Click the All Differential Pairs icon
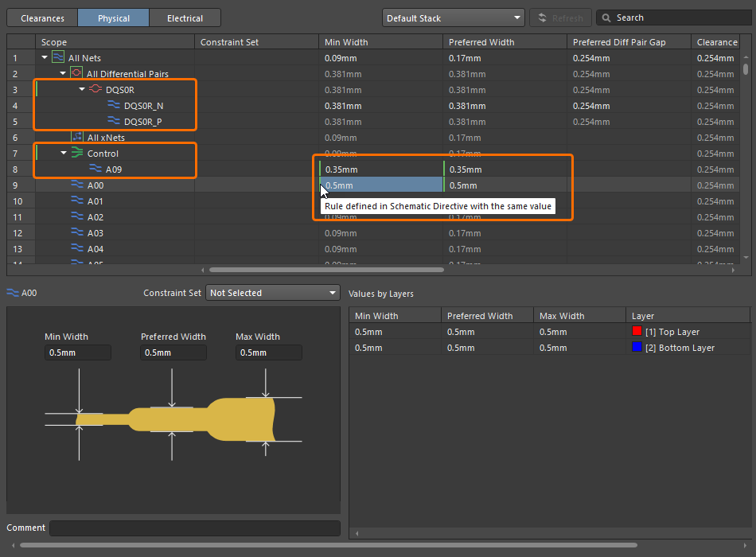 [x=76, y=73]
